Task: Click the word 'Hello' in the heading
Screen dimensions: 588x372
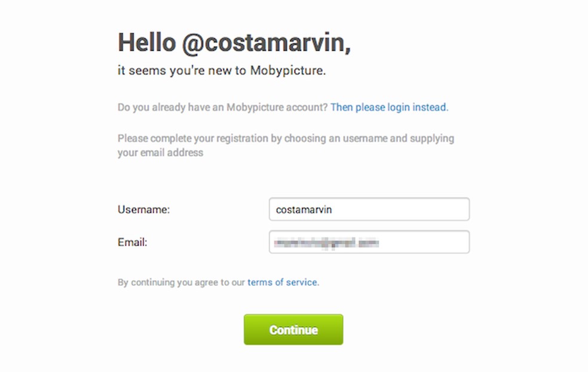Action: coord(146,43)
